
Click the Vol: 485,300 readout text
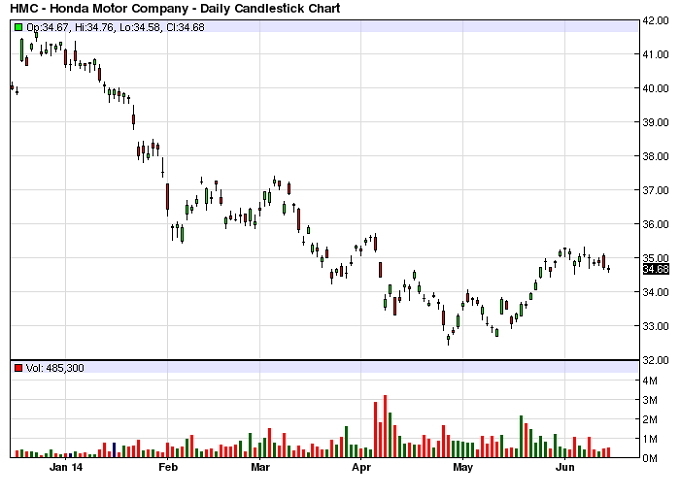55,368
